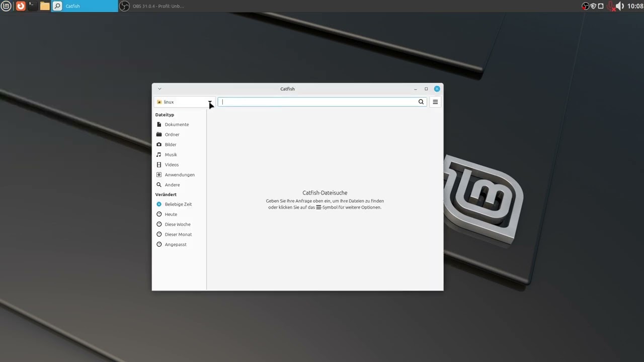
Task: Select Beliebige Zeit modified option
Action: (x=179, y=204)
